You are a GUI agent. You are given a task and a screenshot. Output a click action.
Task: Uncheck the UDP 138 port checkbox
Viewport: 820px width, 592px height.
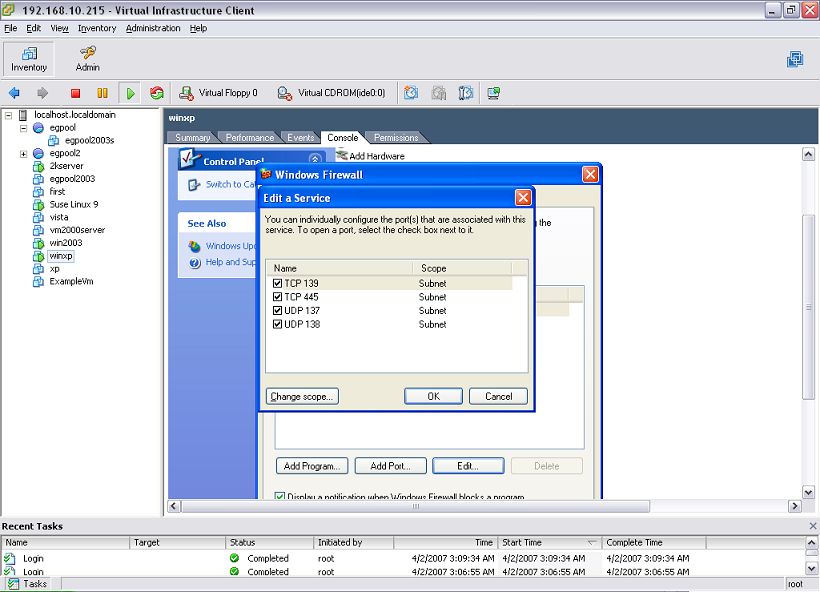[278, 324]
